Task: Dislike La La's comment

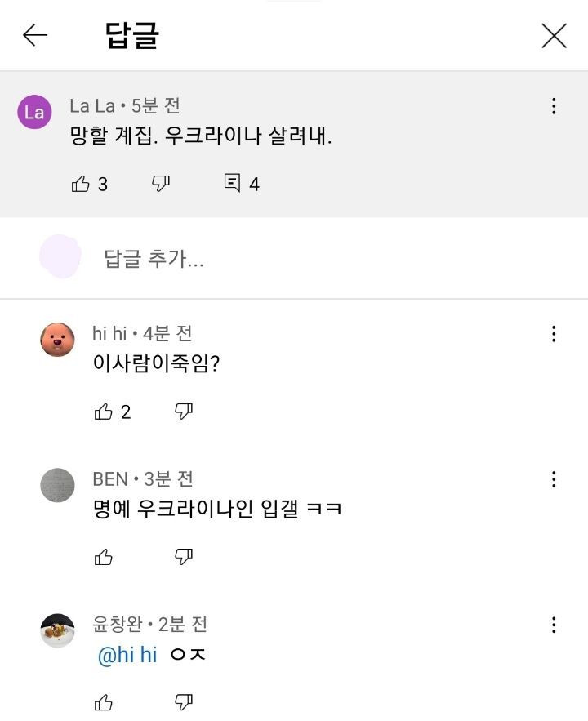Action: click(160, 184)
